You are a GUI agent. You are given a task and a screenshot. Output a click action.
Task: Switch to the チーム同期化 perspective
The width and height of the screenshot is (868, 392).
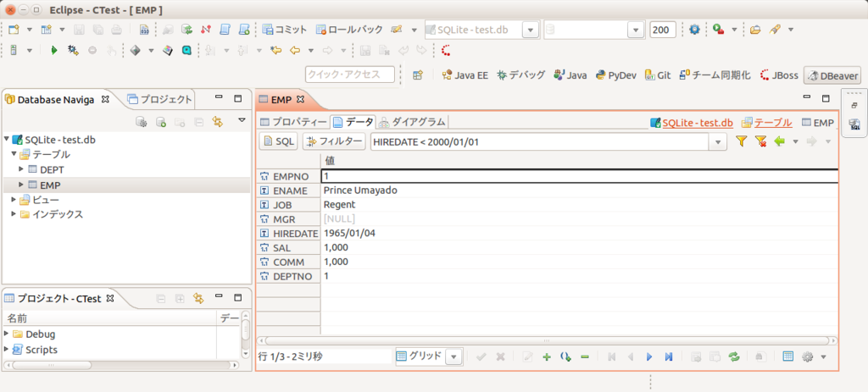click(x=715, y=75)
